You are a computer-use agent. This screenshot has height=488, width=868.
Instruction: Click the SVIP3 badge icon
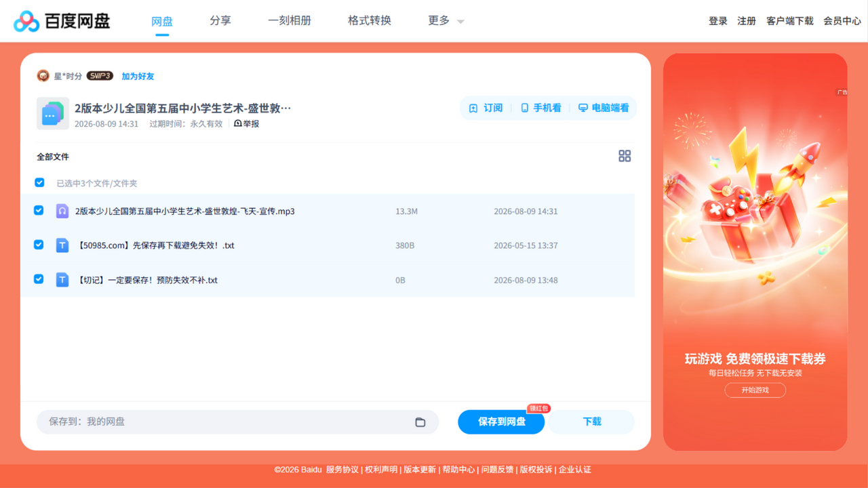point(100,76)
